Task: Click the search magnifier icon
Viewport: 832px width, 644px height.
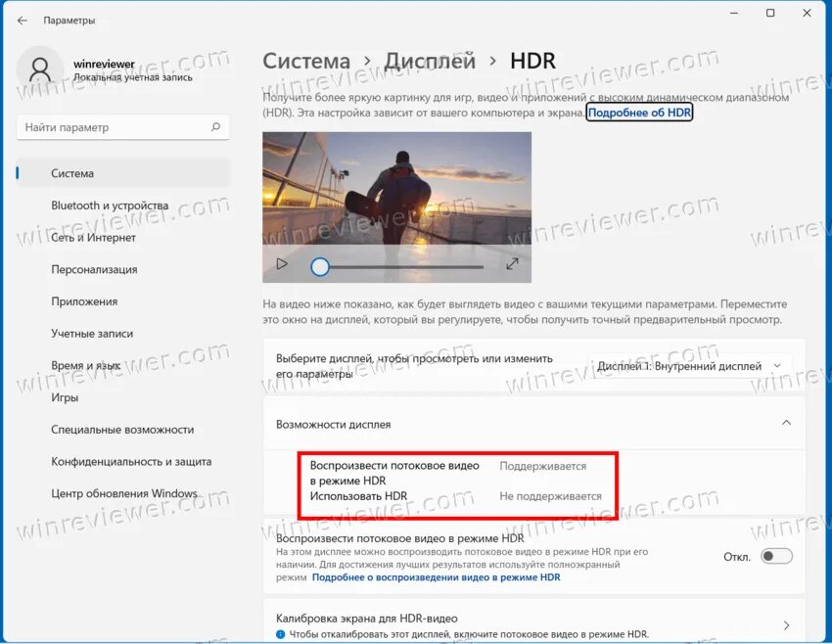Action: [x=215, y=127]
